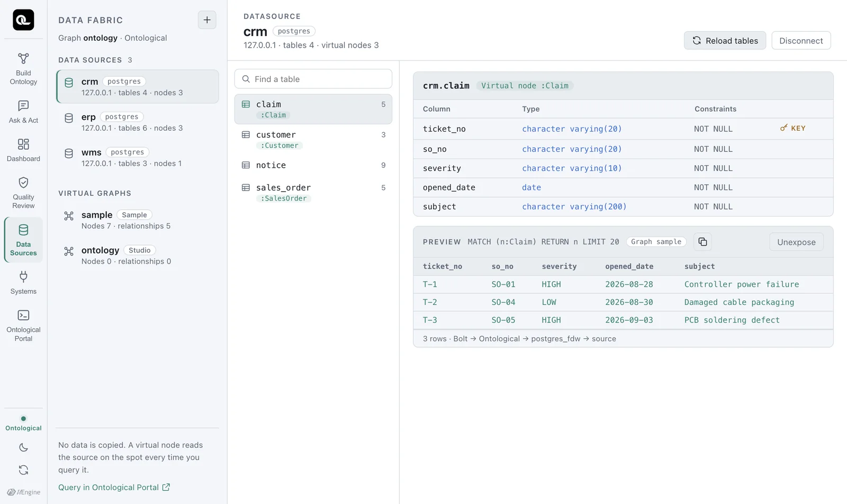Screen dimensions: 847x504
Task: Select the customer table
Action: 313,140
